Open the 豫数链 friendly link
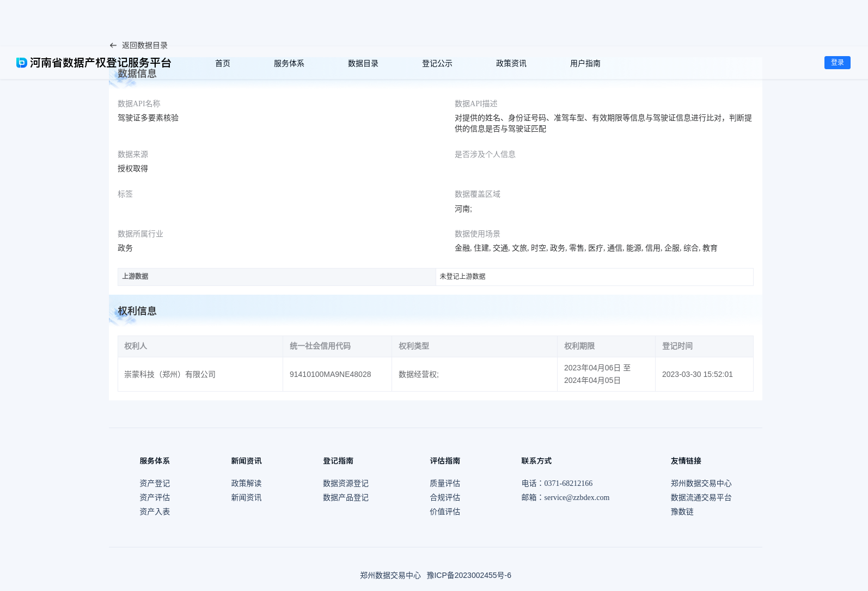The height and width of the screenshot is (591, 868). (682, 511)
